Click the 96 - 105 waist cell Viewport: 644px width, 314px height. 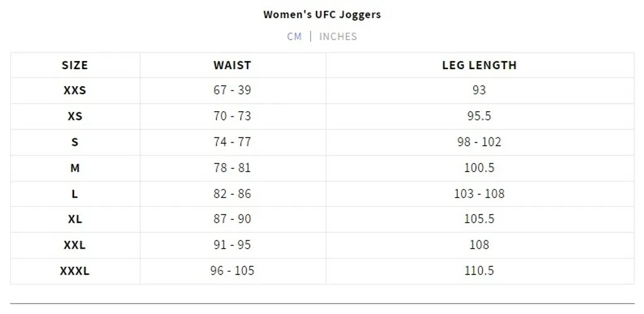[x=232, y=271]
